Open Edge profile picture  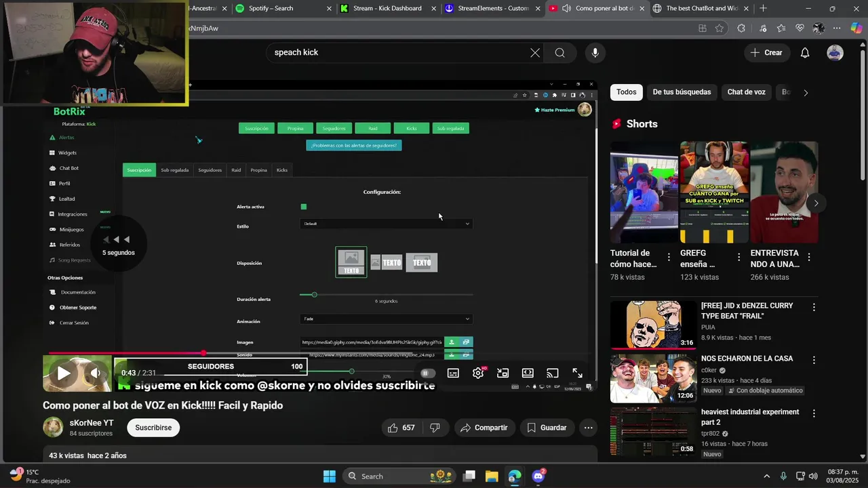818,28
